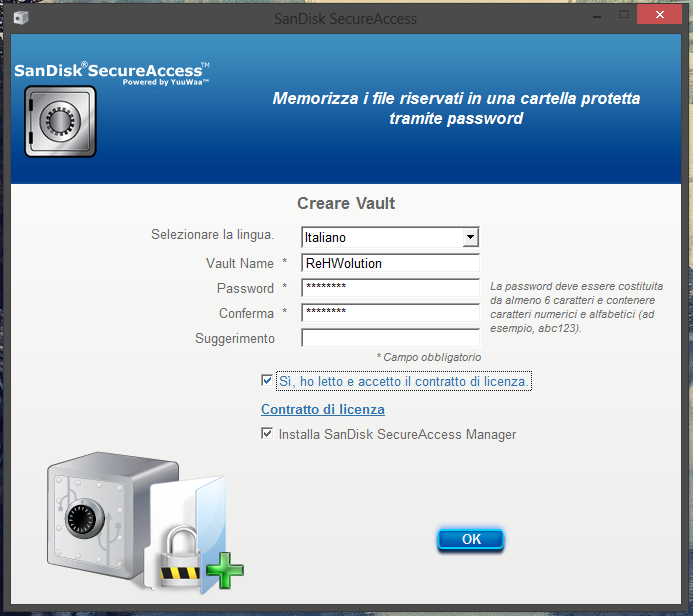Click the SanDisk app icon in title bar
The width and height of the screenshot is (693, 616).
[x=21, y=18]
